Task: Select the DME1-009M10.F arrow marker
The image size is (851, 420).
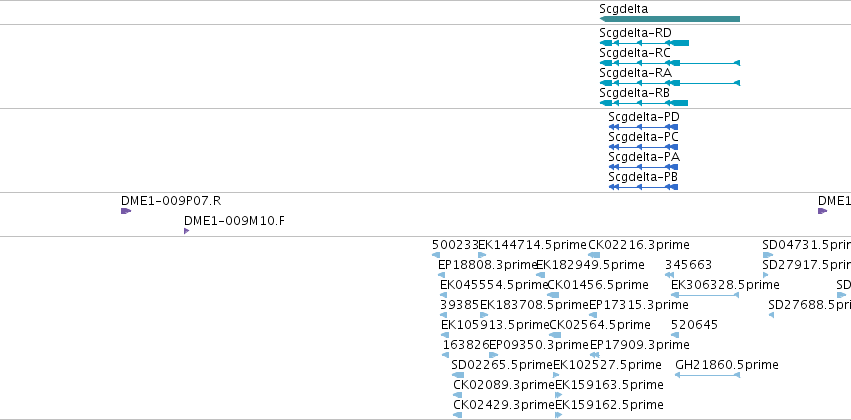Action: 187,231
